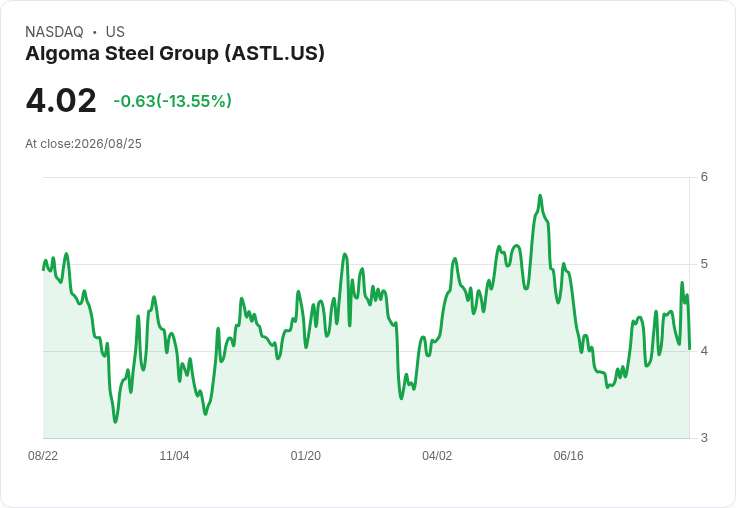Select the At close:2026/08/25 timestamp
Image resolution: width=736 pixels, height=508 pixels.
pos(84,144)
